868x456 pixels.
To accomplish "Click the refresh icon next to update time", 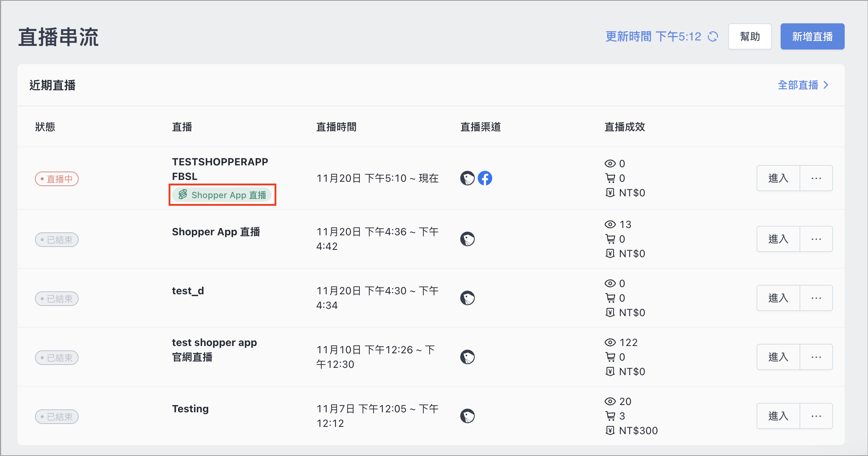I will point(713,36).
